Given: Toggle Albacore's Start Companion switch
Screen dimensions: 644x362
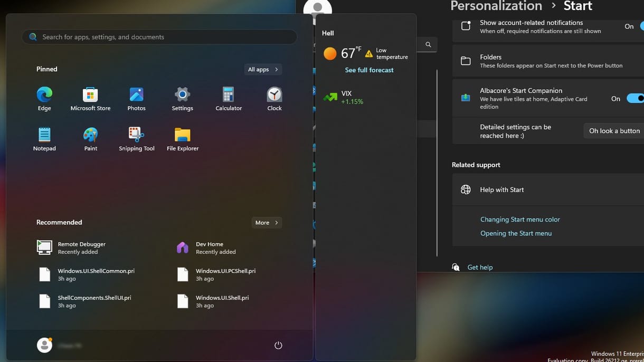Looking at the screenshot, I should coord(635,99).
